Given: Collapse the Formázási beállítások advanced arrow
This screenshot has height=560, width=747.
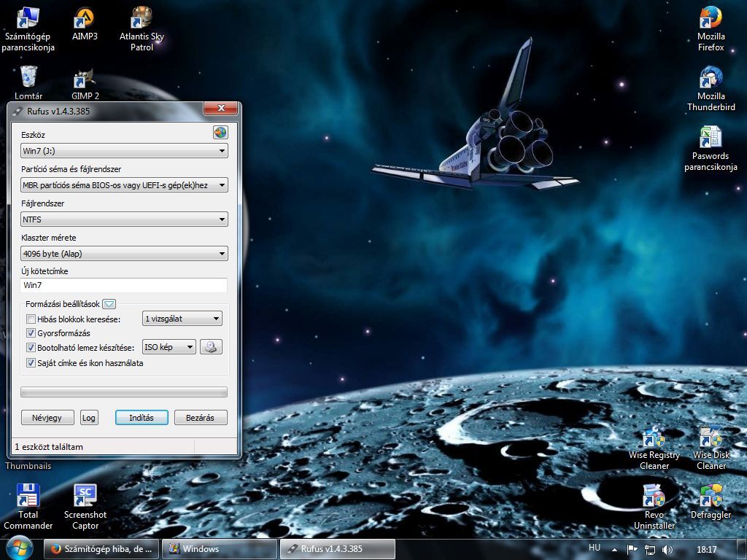Looking at the screenshot, I should (x=109, y=304).
